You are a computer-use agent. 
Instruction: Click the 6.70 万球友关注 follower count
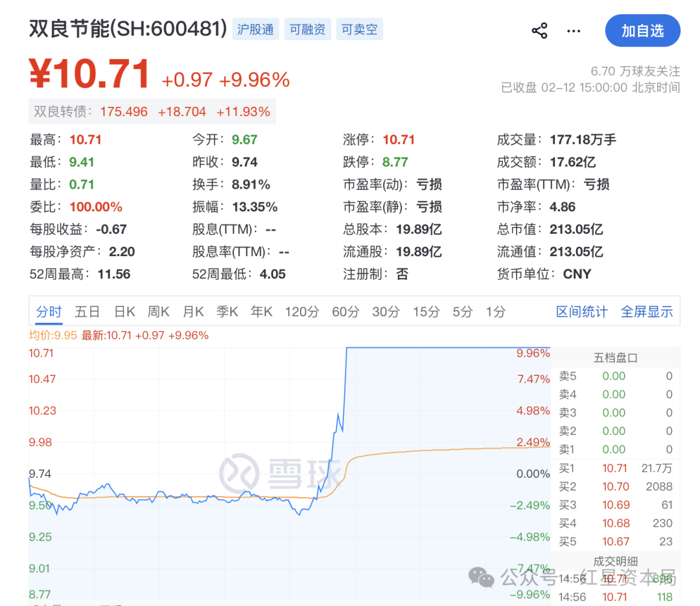click(x=635, y=71)
